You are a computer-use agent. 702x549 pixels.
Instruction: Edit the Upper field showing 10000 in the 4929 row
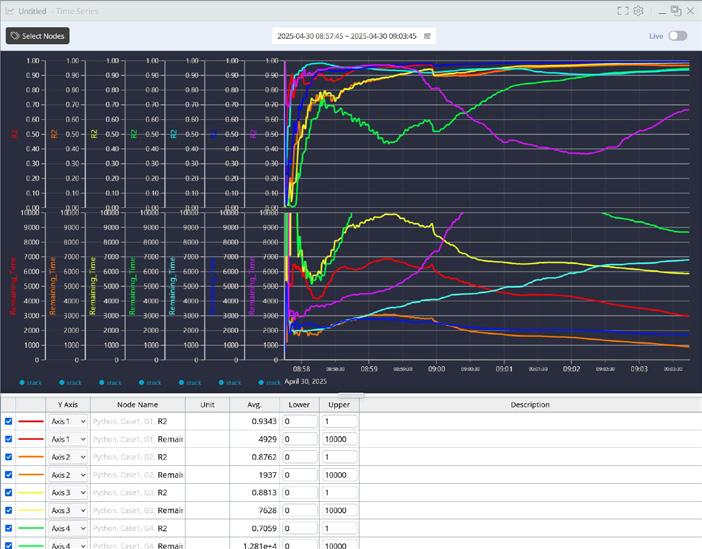[x=339, y=439]
